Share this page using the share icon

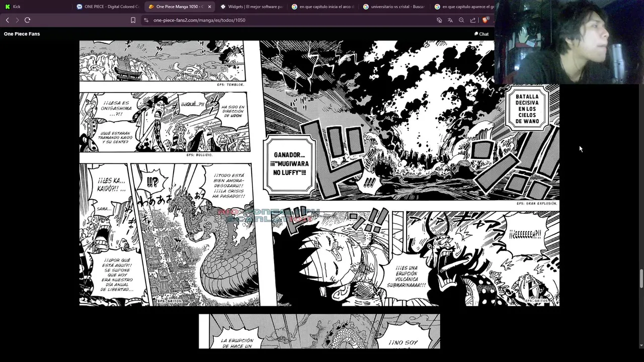pos(473,20)
